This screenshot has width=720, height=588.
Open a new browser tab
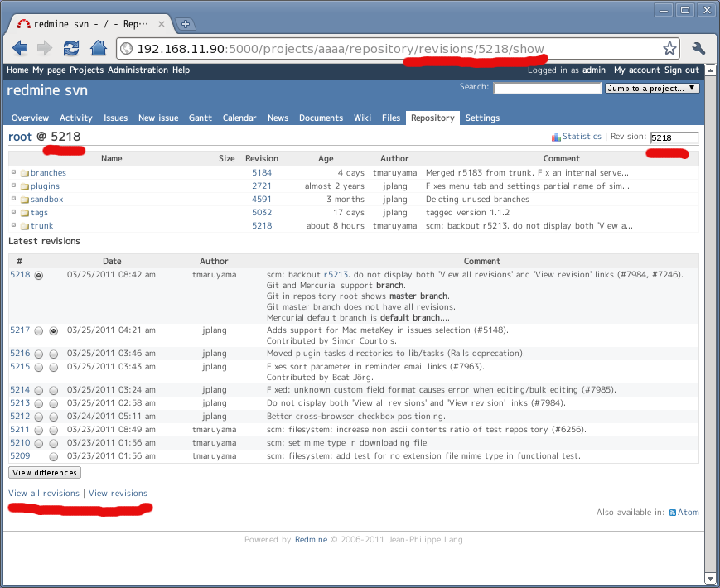[186, 23]
